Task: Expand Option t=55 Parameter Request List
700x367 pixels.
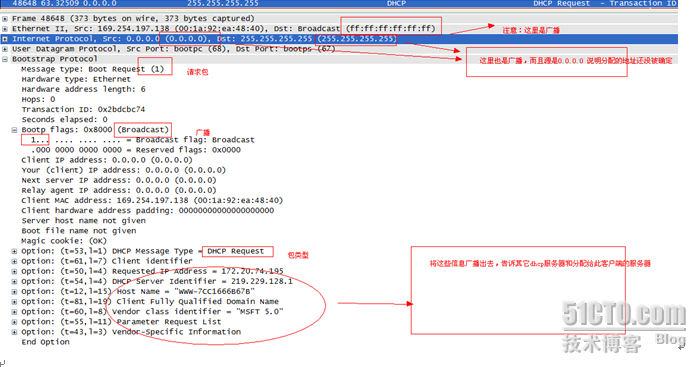Action: pyautogui.click(x=14, y=322)
